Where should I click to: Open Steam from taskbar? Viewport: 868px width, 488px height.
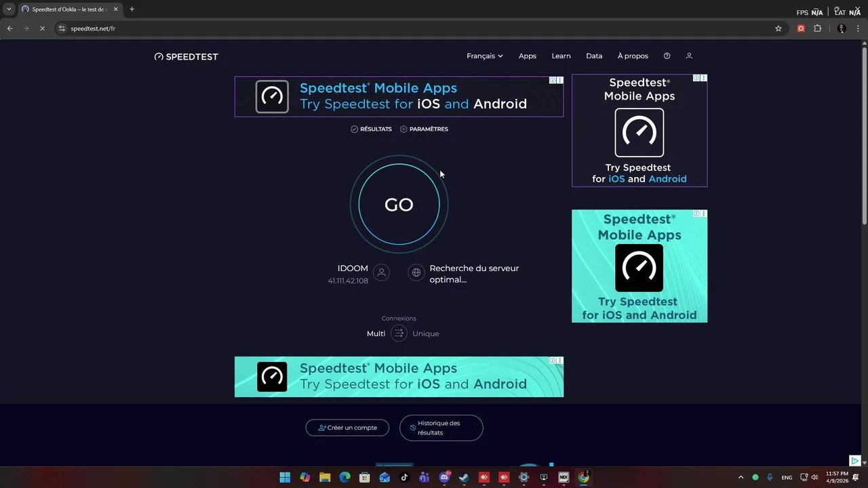(x=464, y=477)
